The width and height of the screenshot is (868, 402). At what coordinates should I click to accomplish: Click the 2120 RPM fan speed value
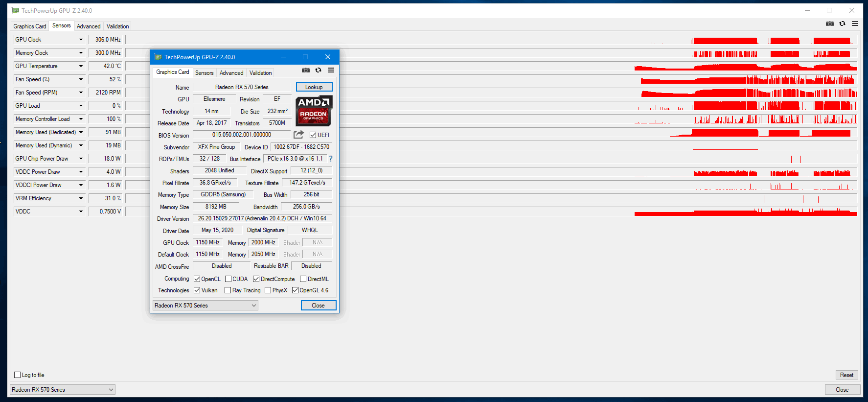(x=106, y=93)
